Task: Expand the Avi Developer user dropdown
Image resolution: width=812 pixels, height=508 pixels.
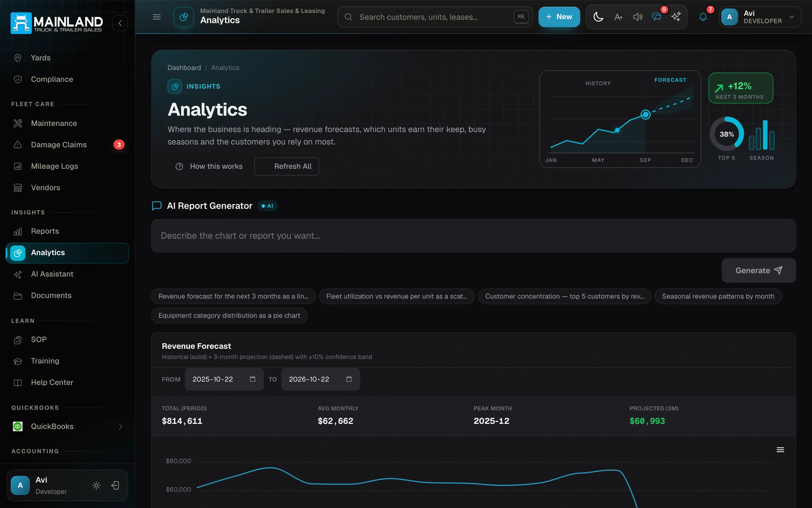Action: [760, 17]
